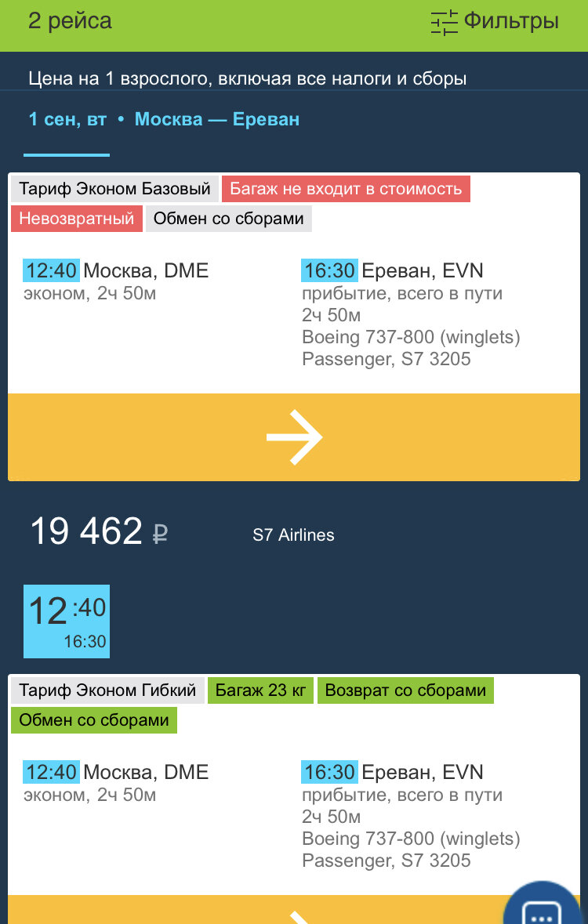
Task: Open the Фильтры filter sliders icon
Action: point(444,23)
